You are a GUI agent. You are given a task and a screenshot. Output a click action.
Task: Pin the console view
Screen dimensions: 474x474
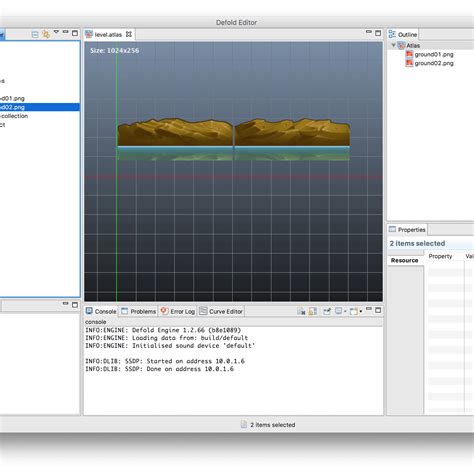[327, 311]
